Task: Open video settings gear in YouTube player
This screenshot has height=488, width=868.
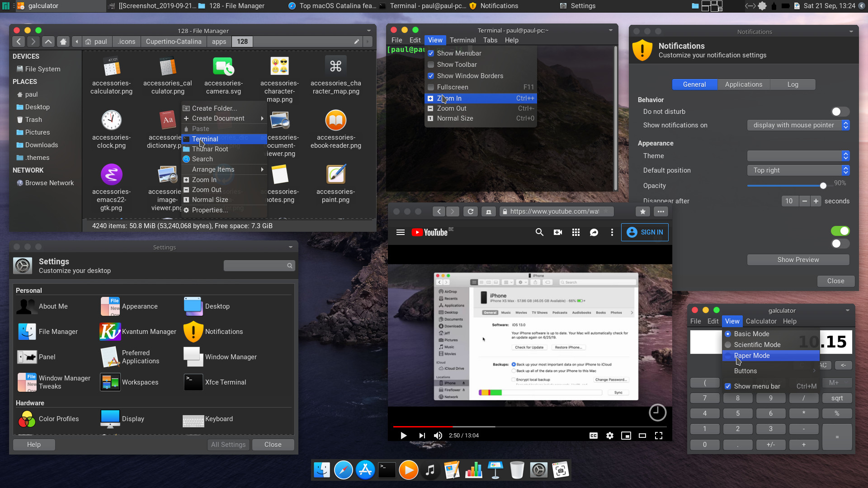Action: 610,436
